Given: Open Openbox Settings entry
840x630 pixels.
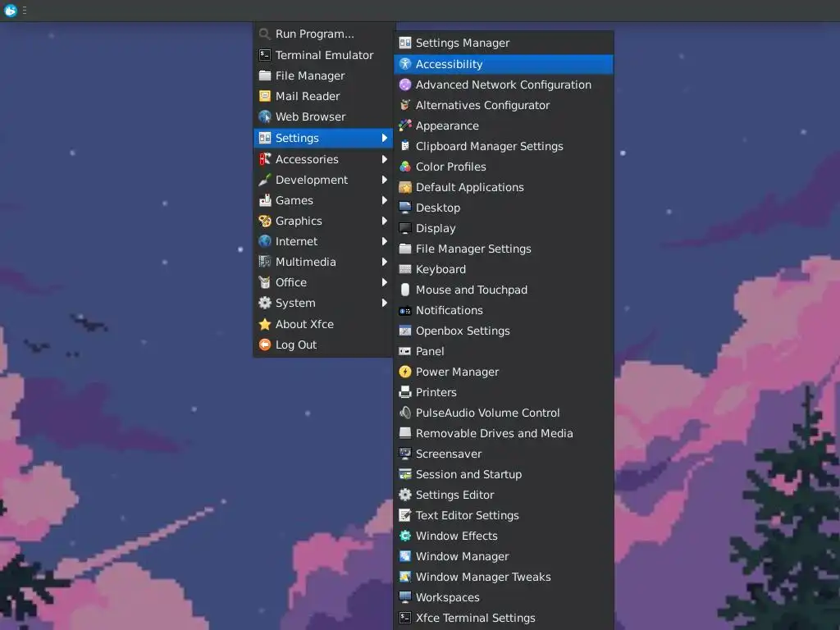Looking at the screenshot, I should pyautogui.click(x=504, y=331).
